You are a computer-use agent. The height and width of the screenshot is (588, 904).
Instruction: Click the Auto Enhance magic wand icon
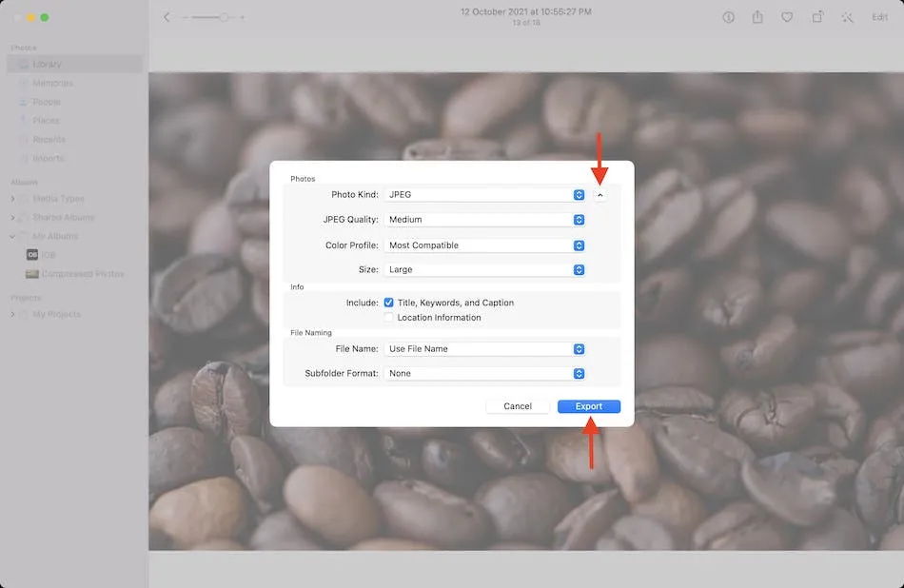click(847, 17)
